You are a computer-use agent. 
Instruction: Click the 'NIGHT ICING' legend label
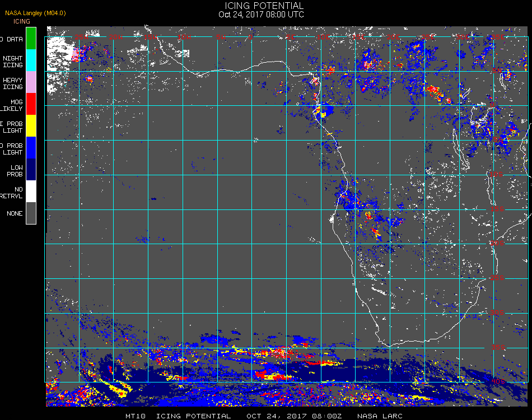coord(13,62)
